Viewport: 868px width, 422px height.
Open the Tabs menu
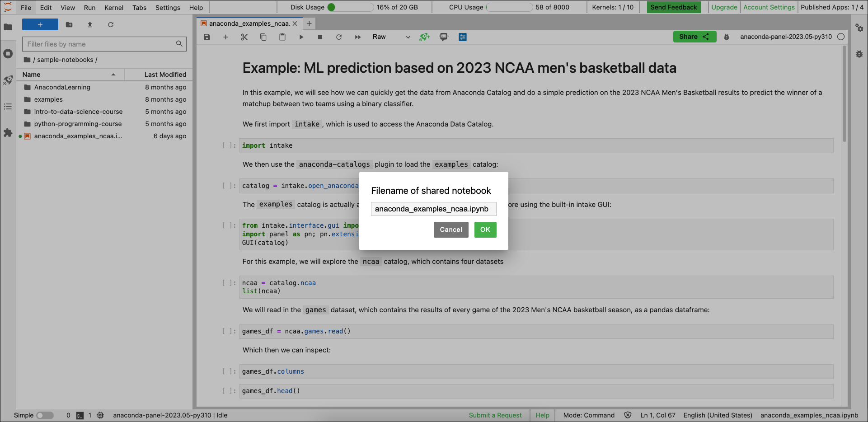pyautogui.click(x=139, y=7)
